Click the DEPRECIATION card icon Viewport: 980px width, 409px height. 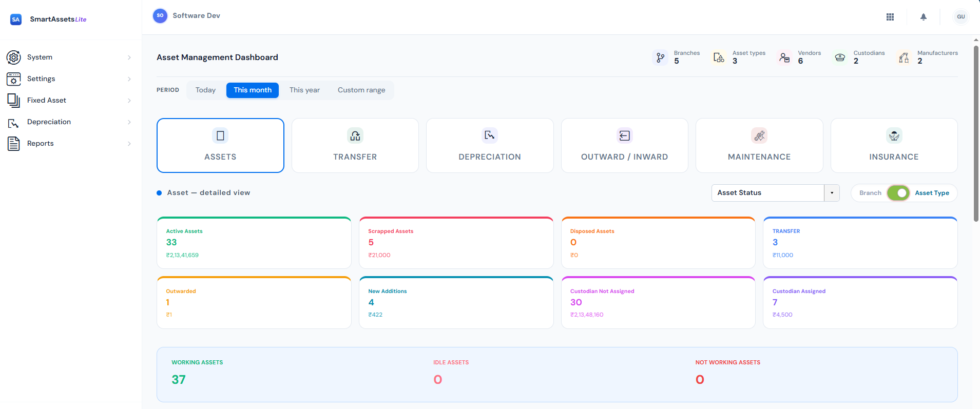[x=490, y=135]
